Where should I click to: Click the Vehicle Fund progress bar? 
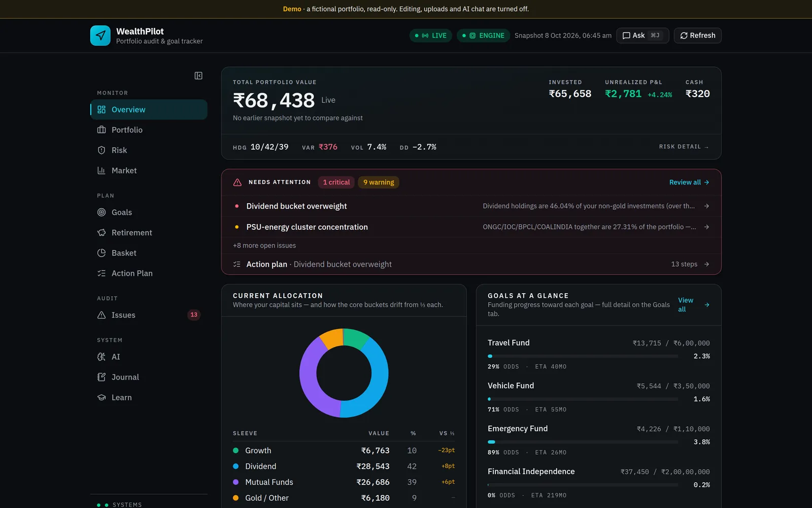583,399
